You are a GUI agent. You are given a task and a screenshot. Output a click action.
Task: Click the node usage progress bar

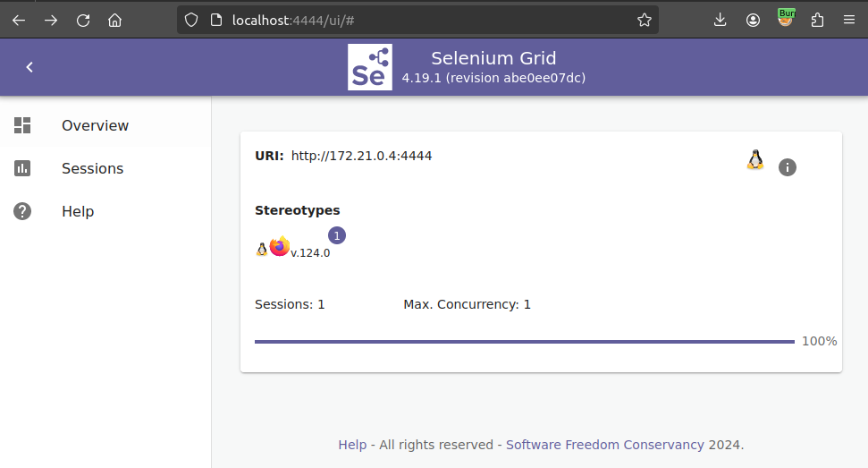[x=524, y=342]
